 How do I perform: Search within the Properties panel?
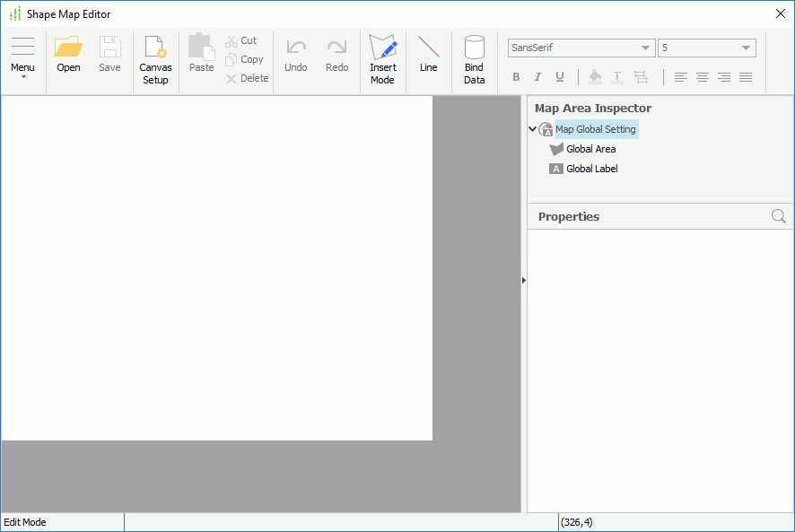(x=777, y=216)
